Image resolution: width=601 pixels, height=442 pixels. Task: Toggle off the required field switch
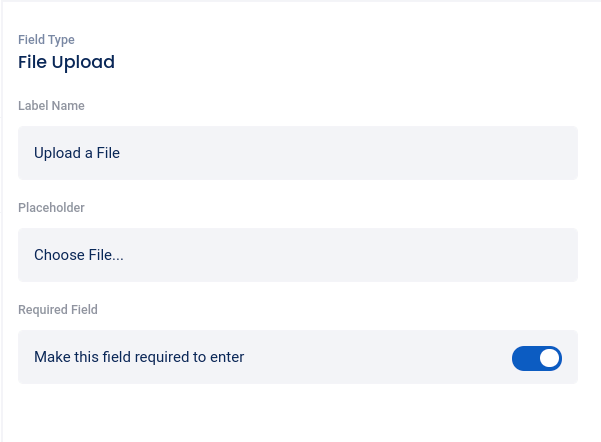tap(537, 358)
